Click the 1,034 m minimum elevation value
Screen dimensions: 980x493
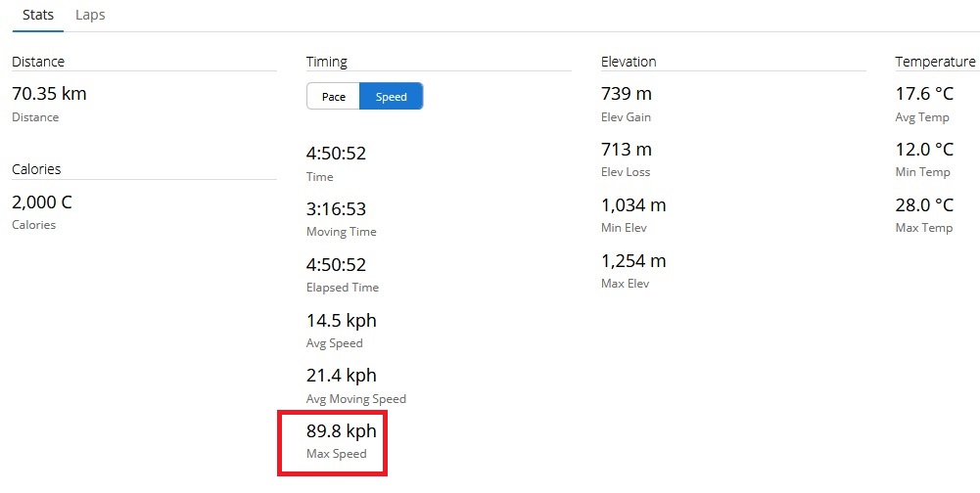(x=633, y=205)
